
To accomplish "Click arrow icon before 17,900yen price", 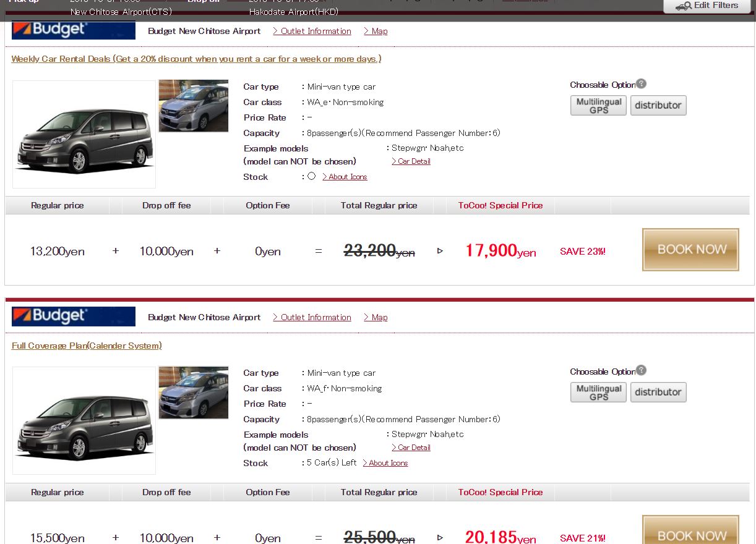I will tap(440, 251).
